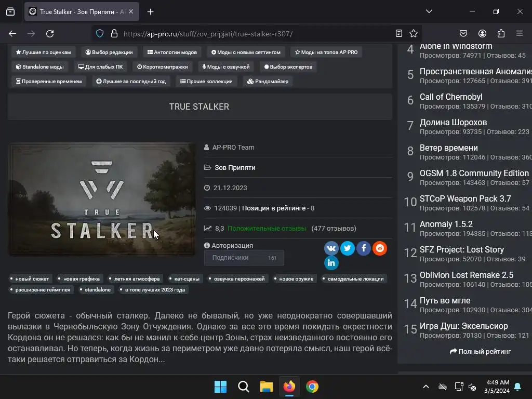Select the новый сюжет tag

click(x=30, y=279)
